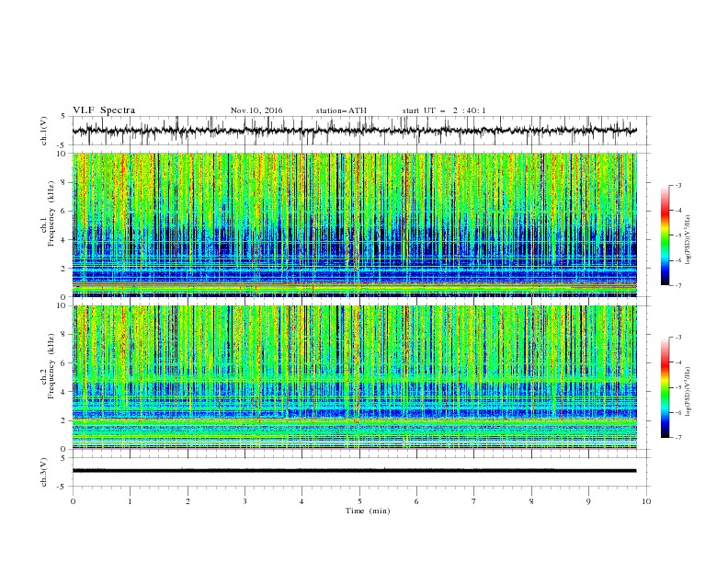Screen dimensions: 728x563
Task: Click the ch.1 waveform trace panel
Action: tap(361, 131)
